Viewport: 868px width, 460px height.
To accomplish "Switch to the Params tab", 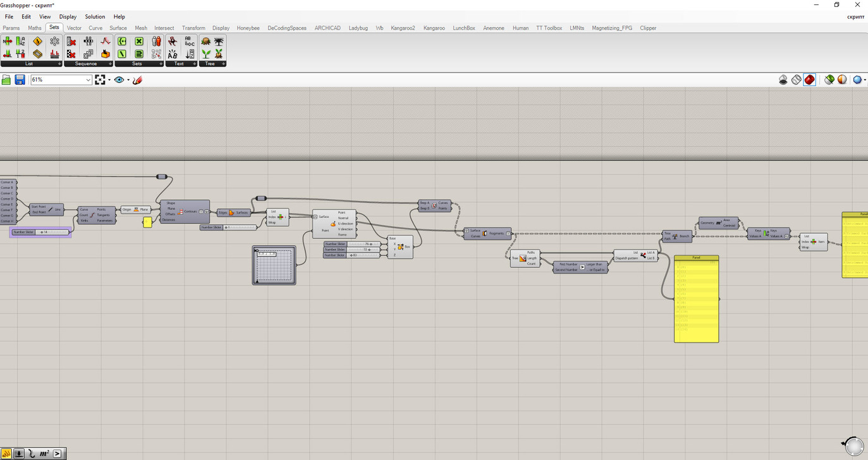I will pyautogui.click(x=11, y=28).
